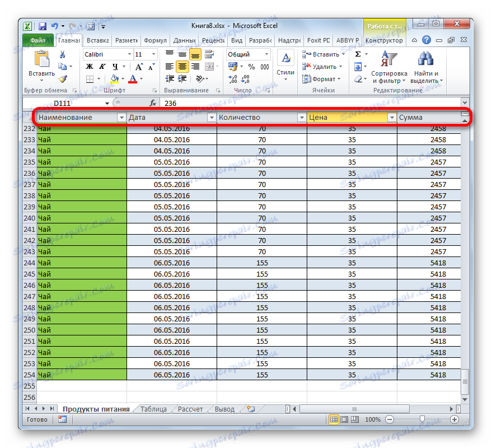The width and height of the screenshot is (492, 448).
Task: Select the Таблица sheet tab
Action: [153, 409]
